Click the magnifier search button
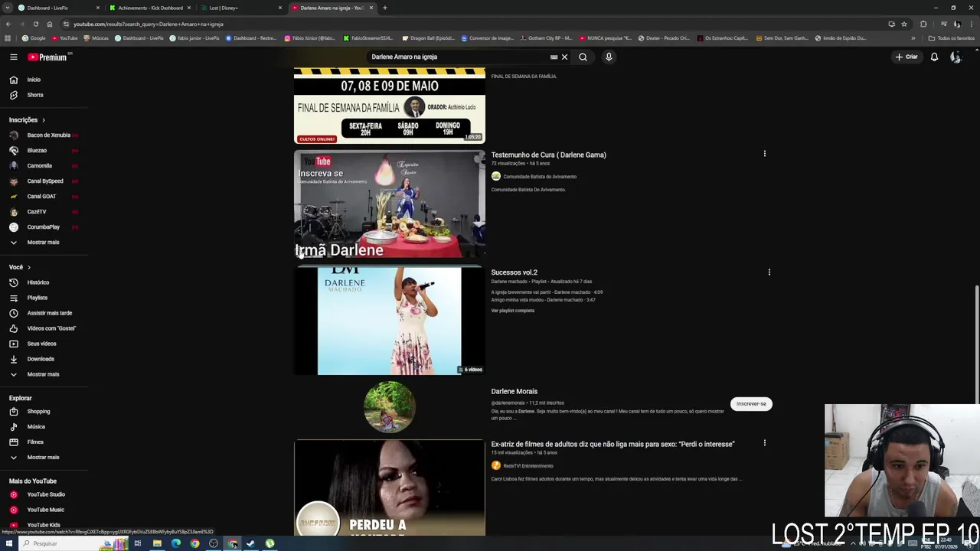The image size is (980, 551). [x=583, y=57]
